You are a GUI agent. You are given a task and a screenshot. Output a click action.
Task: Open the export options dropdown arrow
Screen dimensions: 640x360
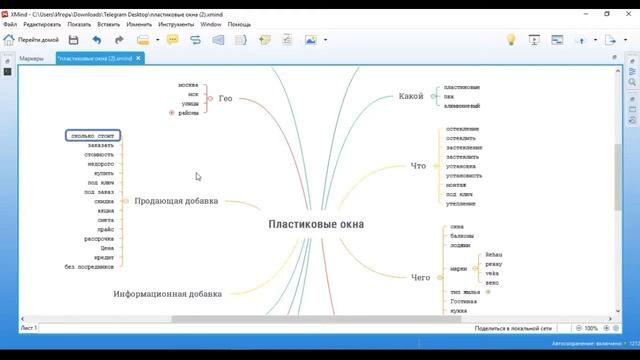click(x=625, y=40)
